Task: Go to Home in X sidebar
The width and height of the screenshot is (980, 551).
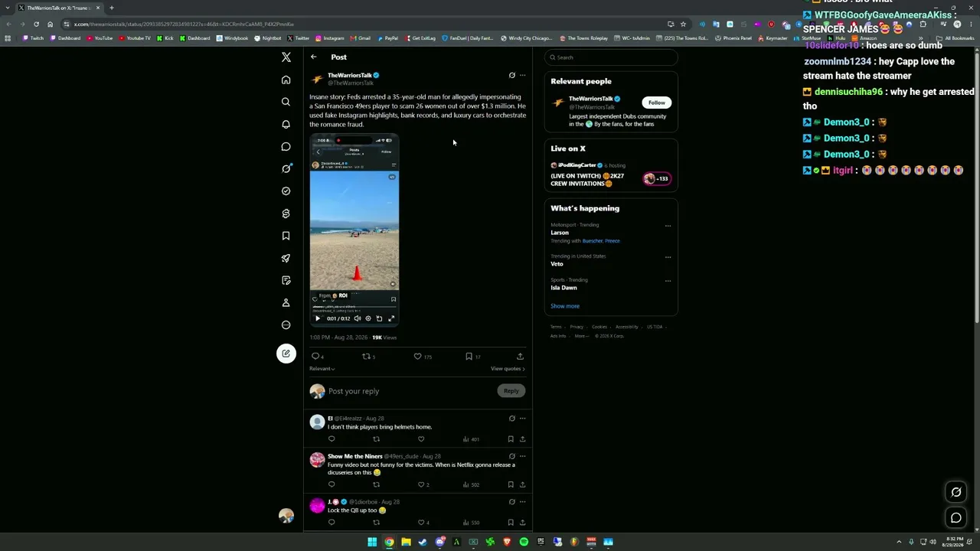Action: pos(286,80)
